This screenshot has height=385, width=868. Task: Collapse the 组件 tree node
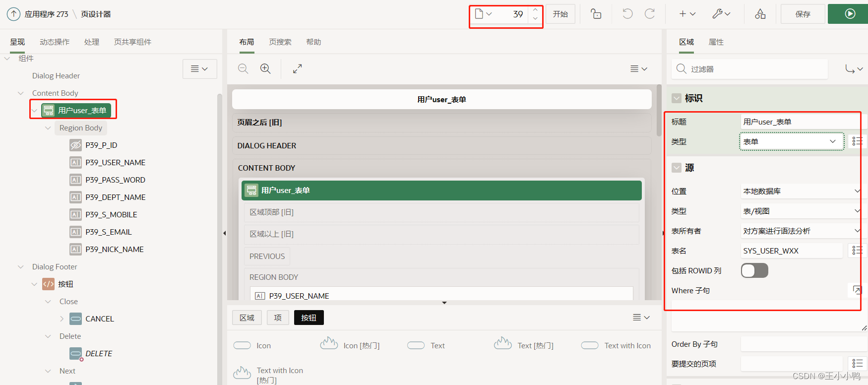tap(7, 59)
